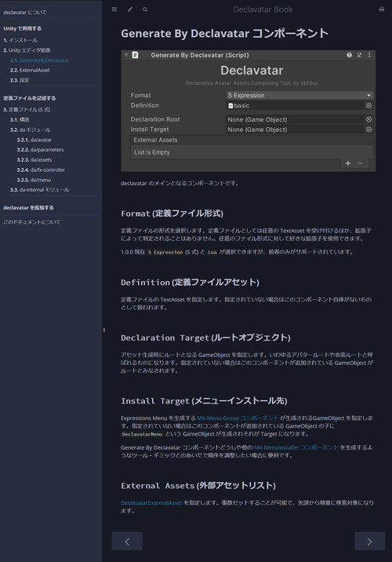Open '3.2.4. da/fx-controller' page
Image resolution: width=392 pixels, height=562 pixels.
click(x=42, y=170)
